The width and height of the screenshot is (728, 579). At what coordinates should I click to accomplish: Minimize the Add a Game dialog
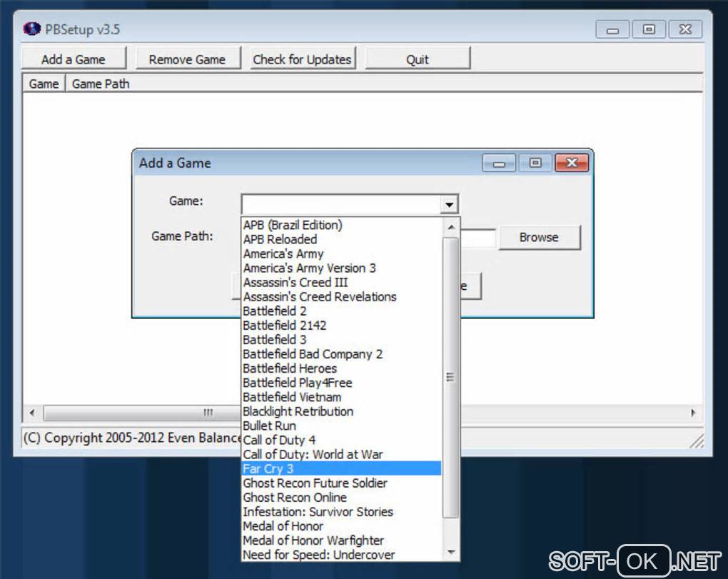tap(499, 163)
